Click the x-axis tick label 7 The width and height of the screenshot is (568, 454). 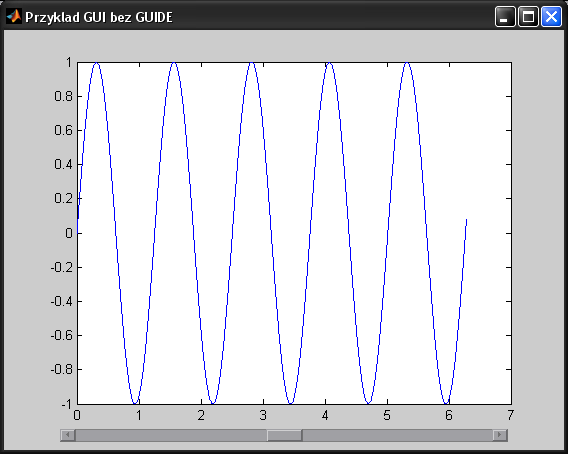(511, 415)
